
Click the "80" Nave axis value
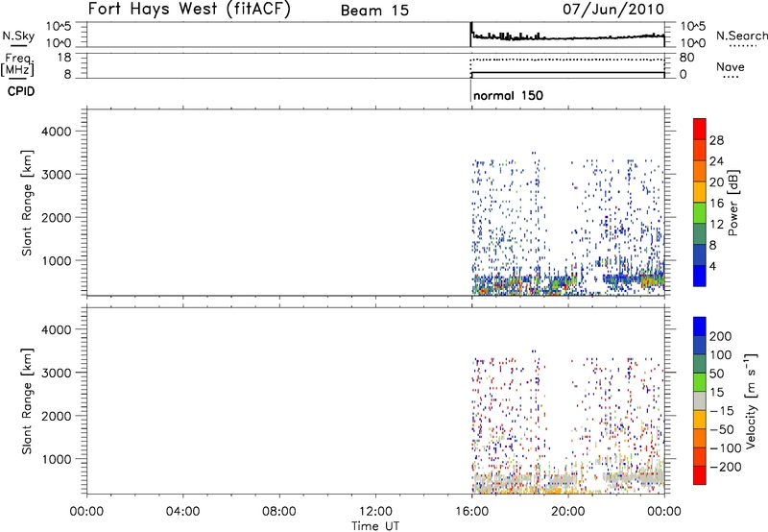click(686, 58)
